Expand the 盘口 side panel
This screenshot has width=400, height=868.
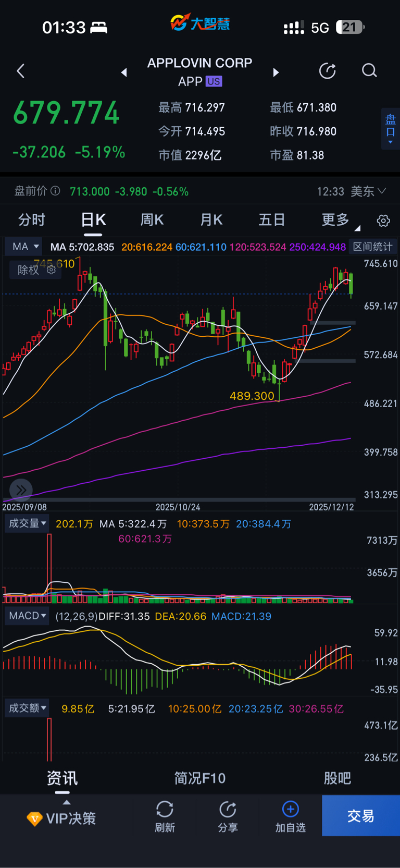[391, 129]
